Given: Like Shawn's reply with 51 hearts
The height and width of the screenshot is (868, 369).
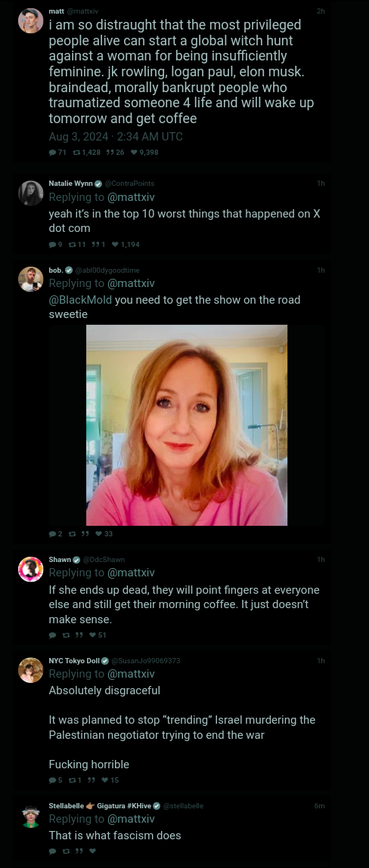Looking at the screenshot, I should 92,635.
